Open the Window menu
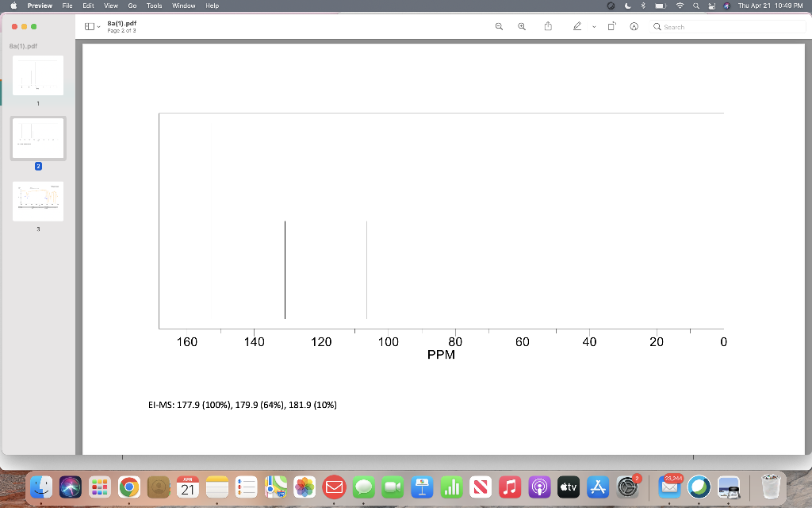The width and height of the screenshot is (812, 508). coord(183,6)
